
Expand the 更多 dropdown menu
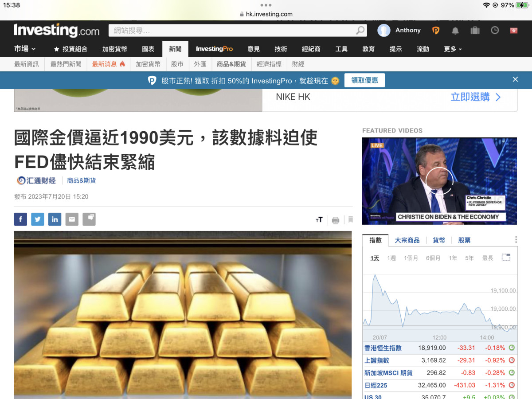[x=453, y=49]
